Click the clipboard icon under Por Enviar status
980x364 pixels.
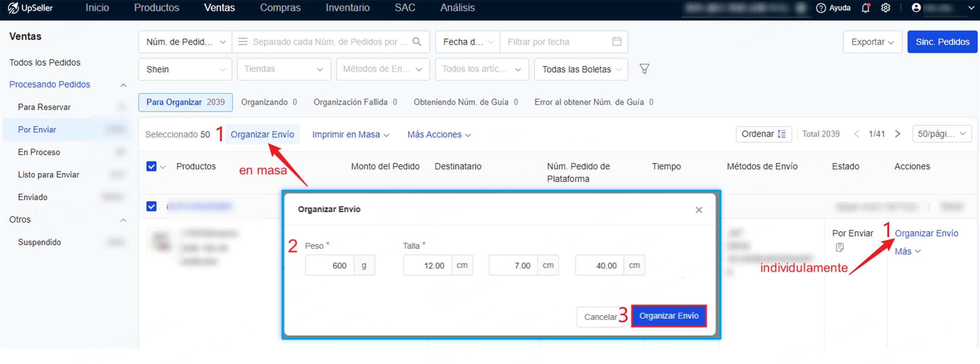(840, 248)
